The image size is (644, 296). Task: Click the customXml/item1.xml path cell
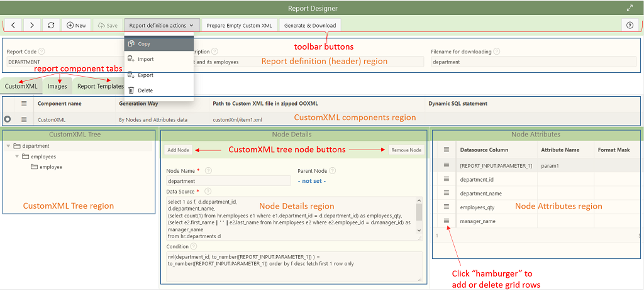coord(317,120)
